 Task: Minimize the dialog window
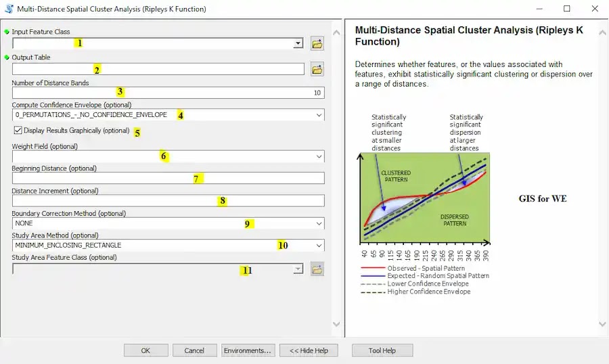point(539,9)
